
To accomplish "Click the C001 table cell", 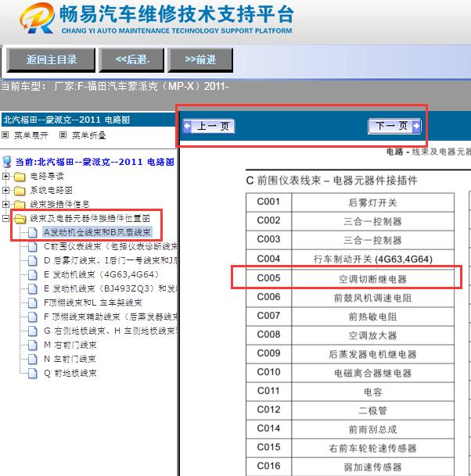I will tap(268, 202).
